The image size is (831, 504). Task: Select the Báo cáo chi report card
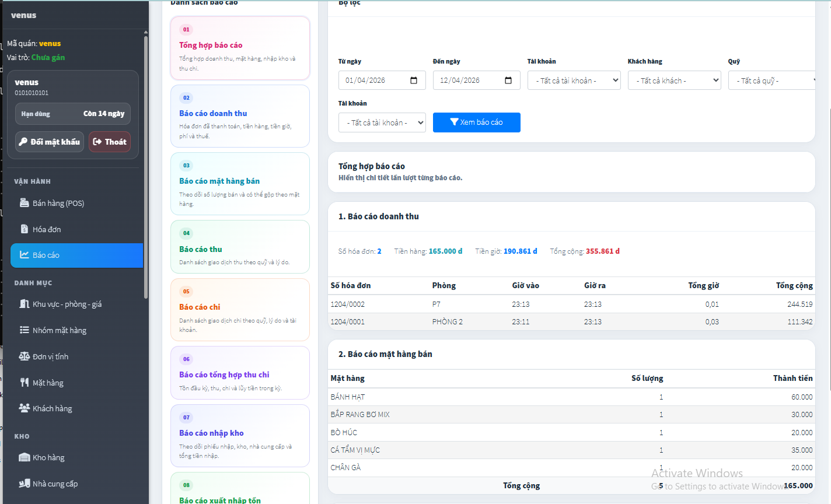coord(240,310)
